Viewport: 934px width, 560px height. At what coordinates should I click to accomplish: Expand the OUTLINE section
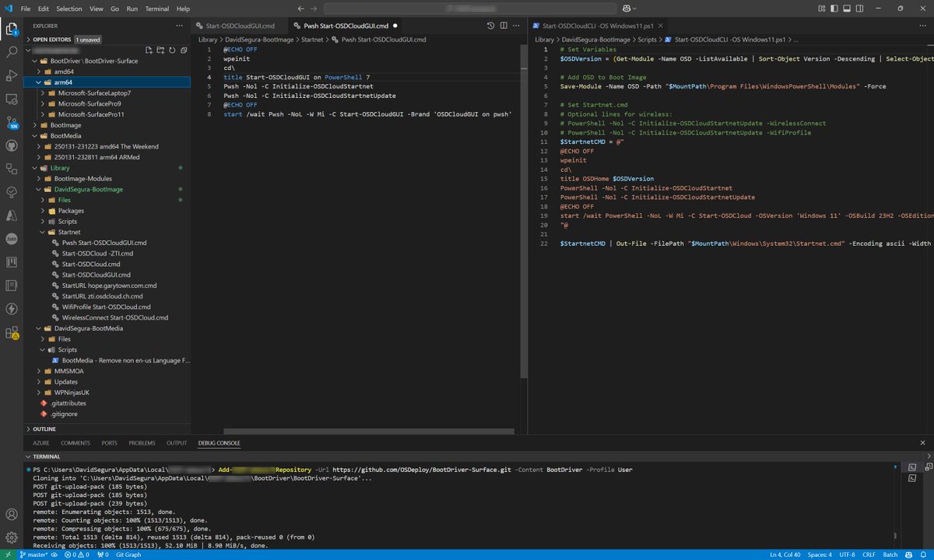pos(107,429)
